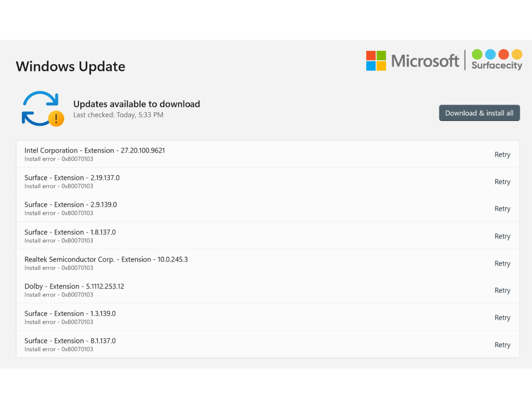Retry Surface Extension 1.3.139.0 update

click(502, 317)
